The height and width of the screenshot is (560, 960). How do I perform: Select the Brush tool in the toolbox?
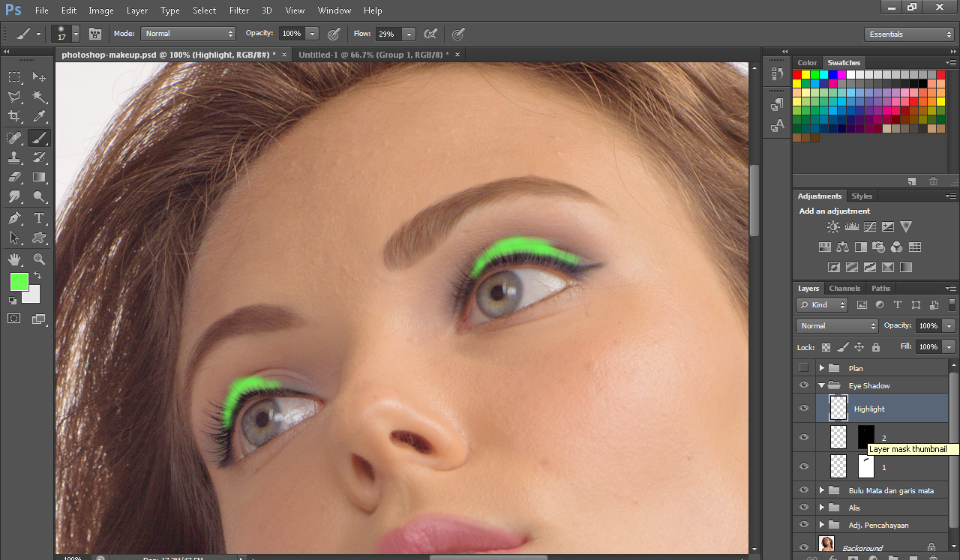click(39, 138)
